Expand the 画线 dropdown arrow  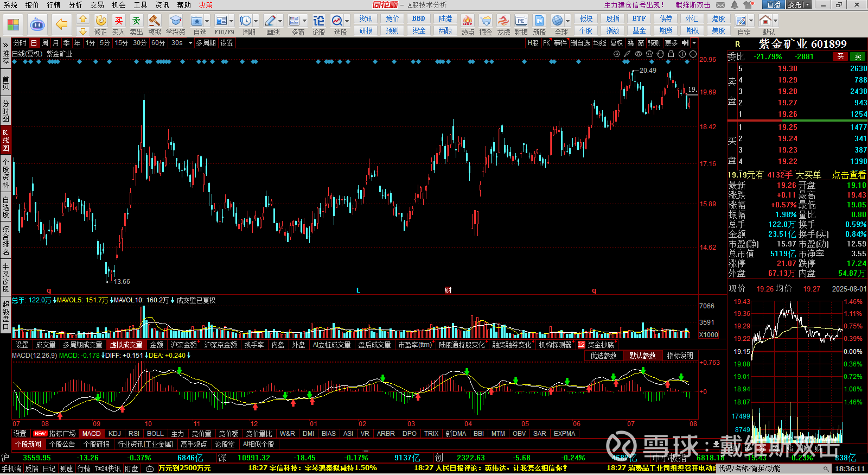(280, 21)
